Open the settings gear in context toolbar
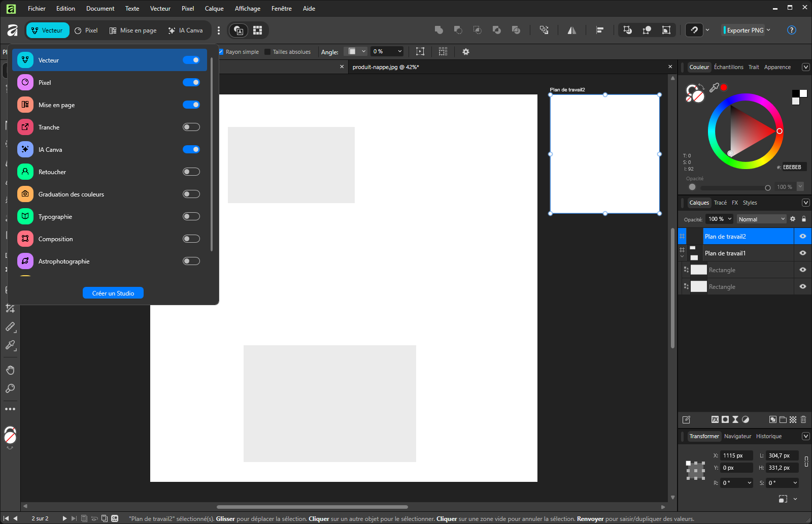 (466, 52)
